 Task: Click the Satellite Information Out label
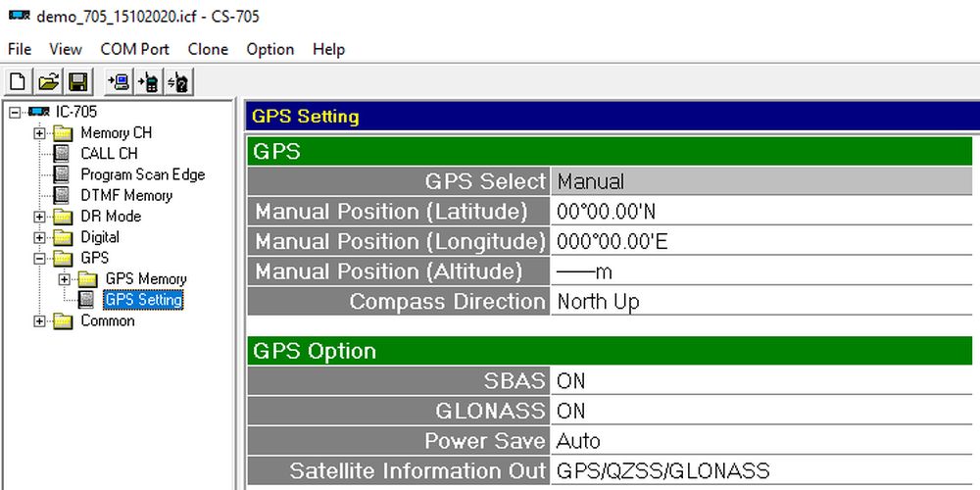pyautogui.click(x=399, y=470)
